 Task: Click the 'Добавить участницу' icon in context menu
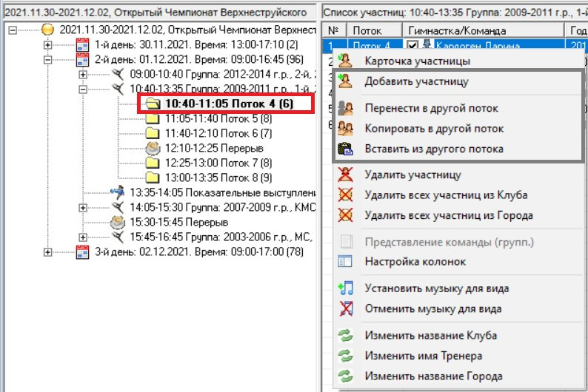[x=345, y=81]
